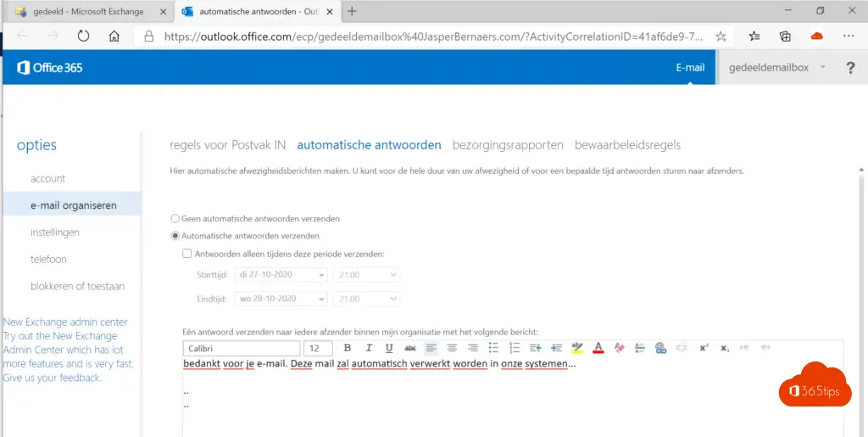This screenshot has width=868, height=437.
Task: Pick the red font color swatch
Action: click(598, 348)
